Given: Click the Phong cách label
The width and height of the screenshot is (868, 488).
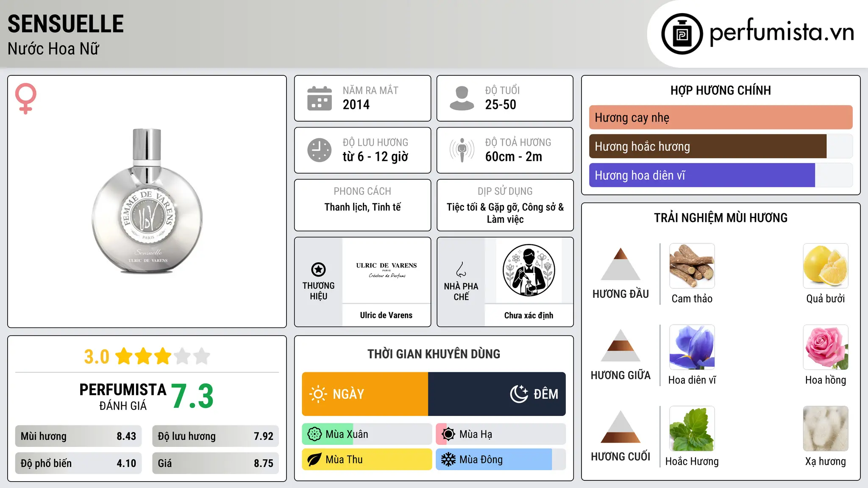Looking at the screenshot, I should coord(362,191).
